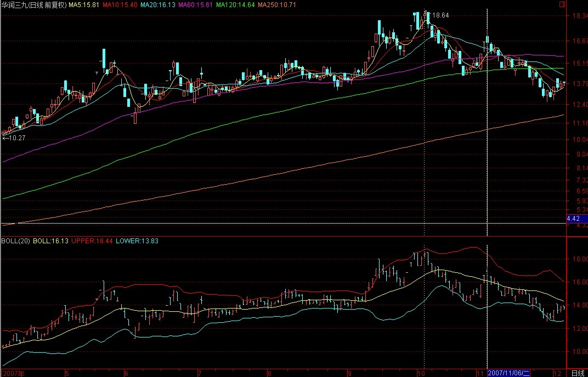
Task: Click the red window icon at chart top-right
Action: pyautogui.click(x=562, y=4)
